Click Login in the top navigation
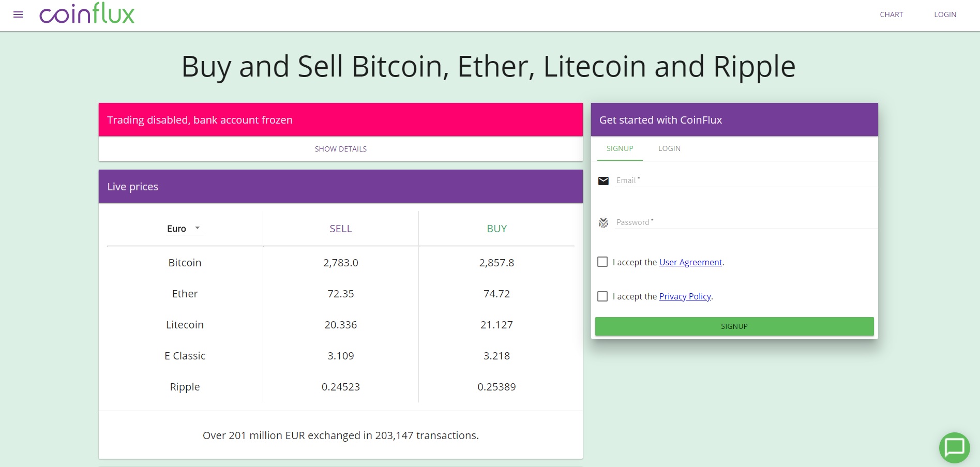This screenshot has width=980, height=467. pos(945,14)
